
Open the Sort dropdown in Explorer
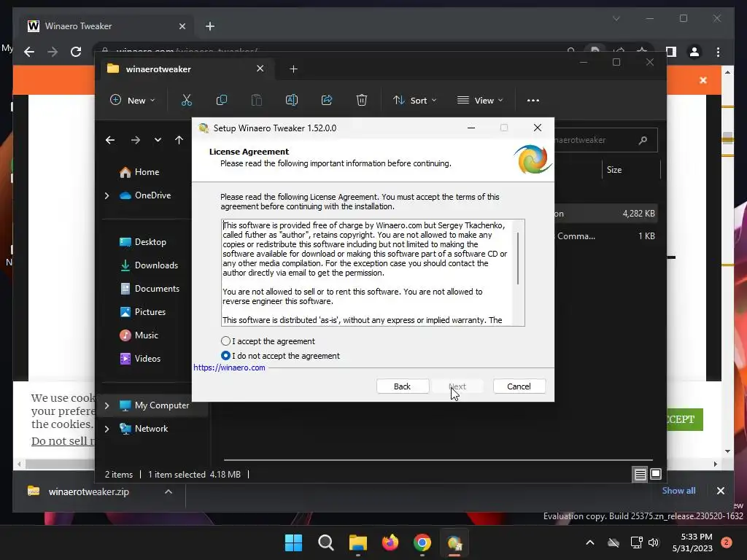click(414, 101)
